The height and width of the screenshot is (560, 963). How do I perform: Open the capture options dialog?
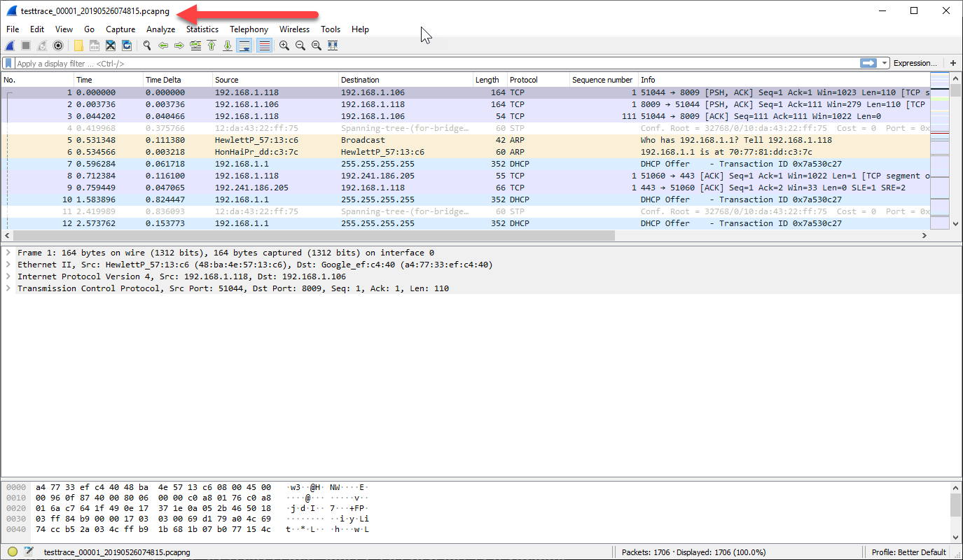click(x=57, y=45)
